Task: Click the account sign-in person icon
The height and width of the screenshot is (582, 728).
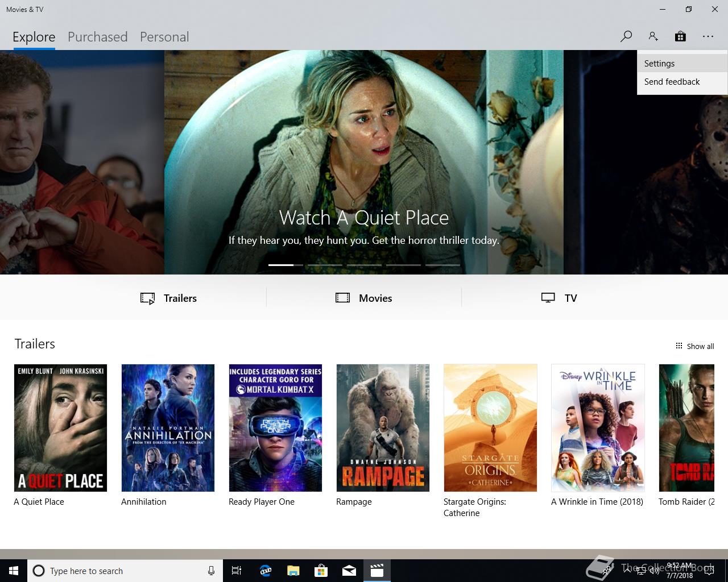Action: pos(653,36)
